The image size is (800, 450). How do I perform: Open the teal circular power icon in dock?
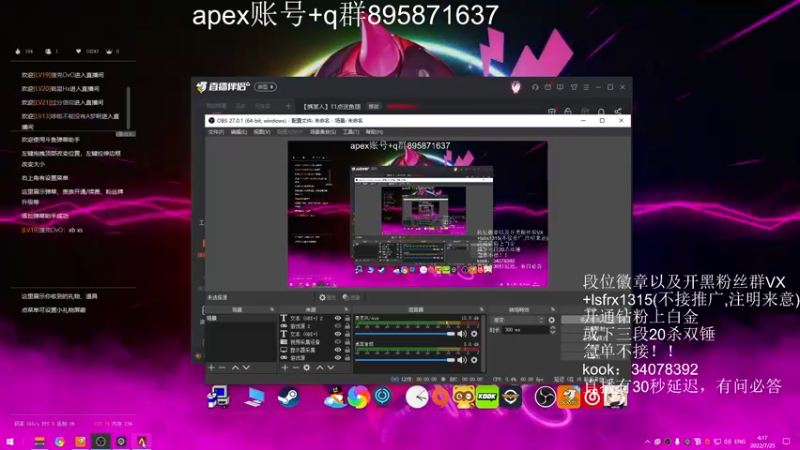[382, 395]
